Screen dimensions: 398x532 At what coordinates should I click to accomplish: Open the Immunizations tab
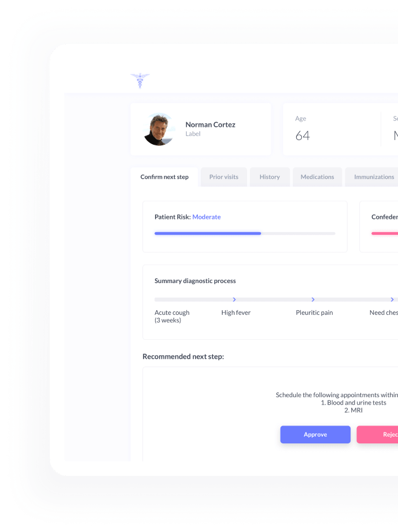point(371,177)
